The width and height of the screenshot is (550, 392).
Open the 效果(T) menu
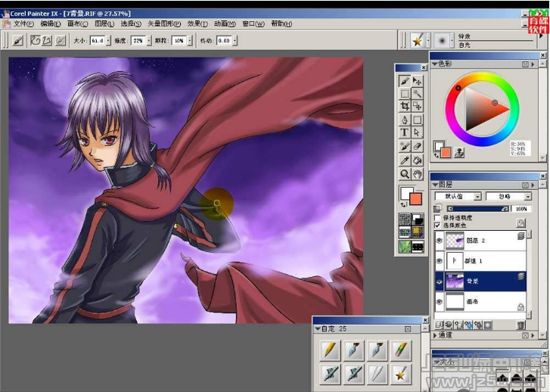pos(197,24)
